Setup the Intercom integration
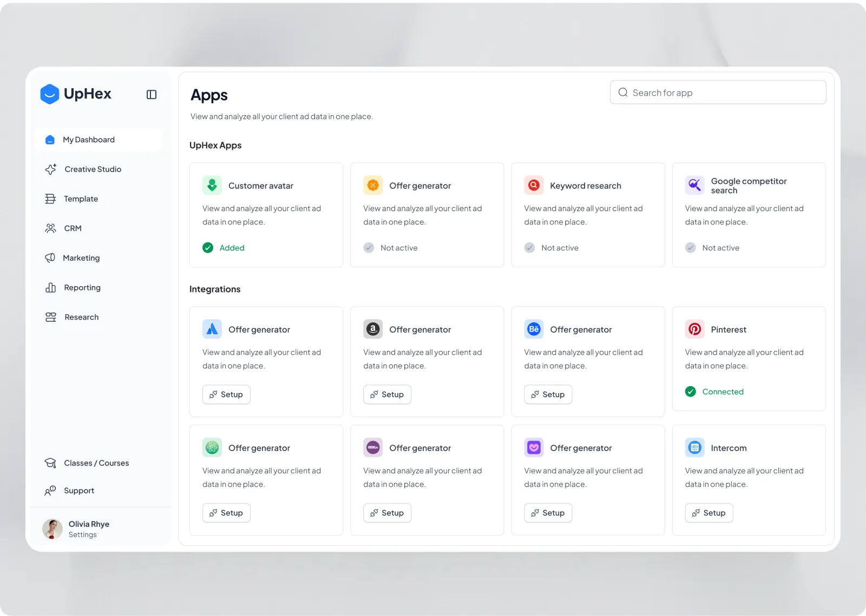Viewport: 866px width, 616px height. pyautogui.click(x=709, y=513)
